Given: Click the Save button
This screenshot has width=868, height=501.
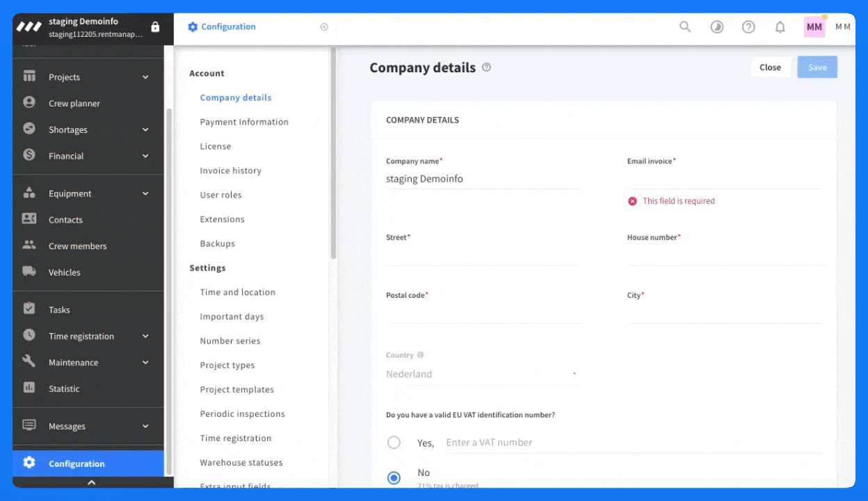Looking at the screenshot, I should click(x=817, y=67).
